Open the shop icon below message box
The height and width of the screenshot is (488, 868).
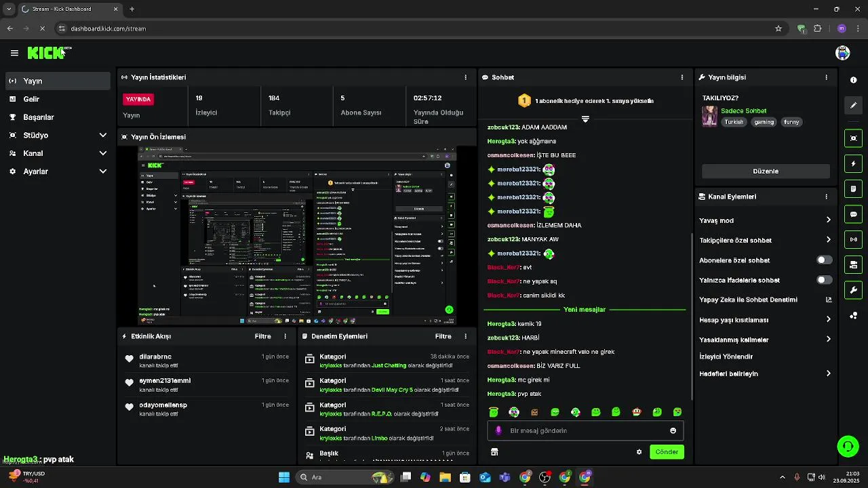pos(494,452)
